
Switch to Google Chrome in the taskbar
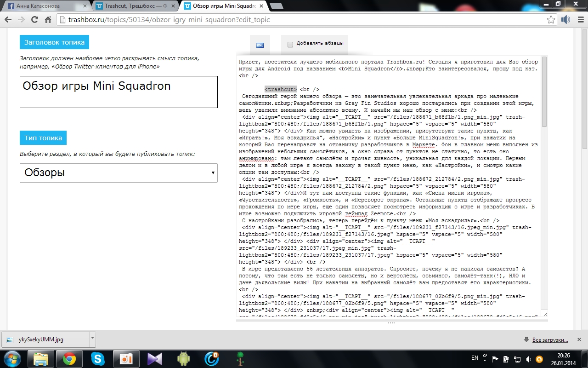pyautogui.click(x=69, y=358)
